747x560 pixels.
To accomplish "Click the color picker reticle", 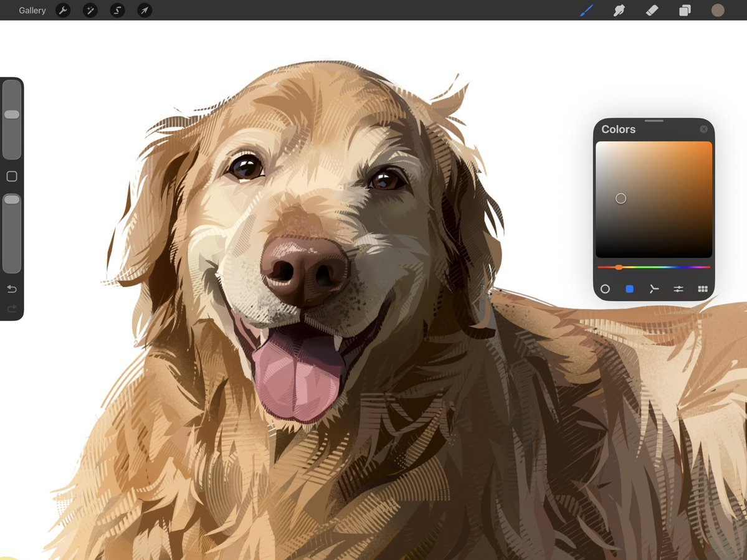I will [x=621, y=199].
